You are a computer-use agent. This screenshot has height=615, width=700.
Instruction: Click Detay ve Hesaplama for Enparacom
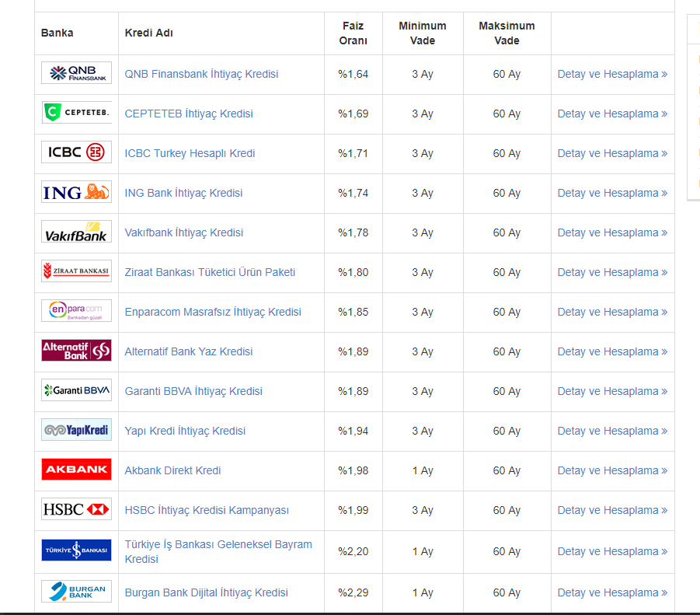click(612, 312)
